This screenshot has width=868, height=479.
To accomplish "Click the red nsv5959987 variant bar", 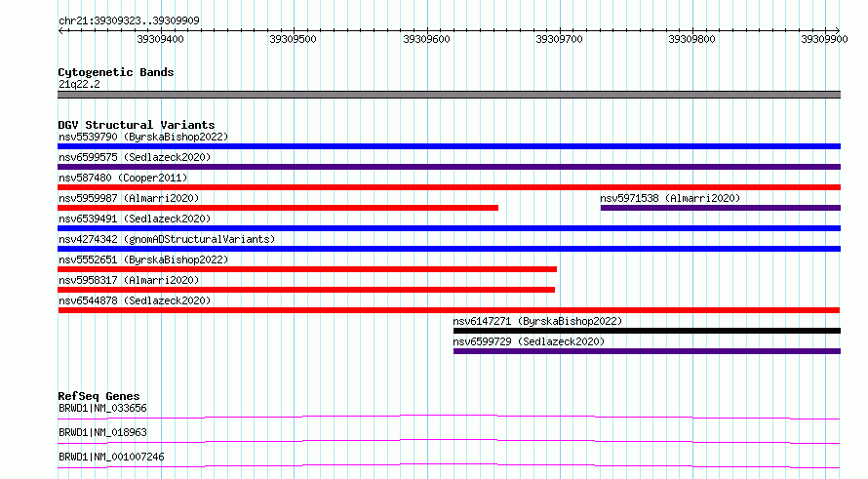I will [278, 208].
